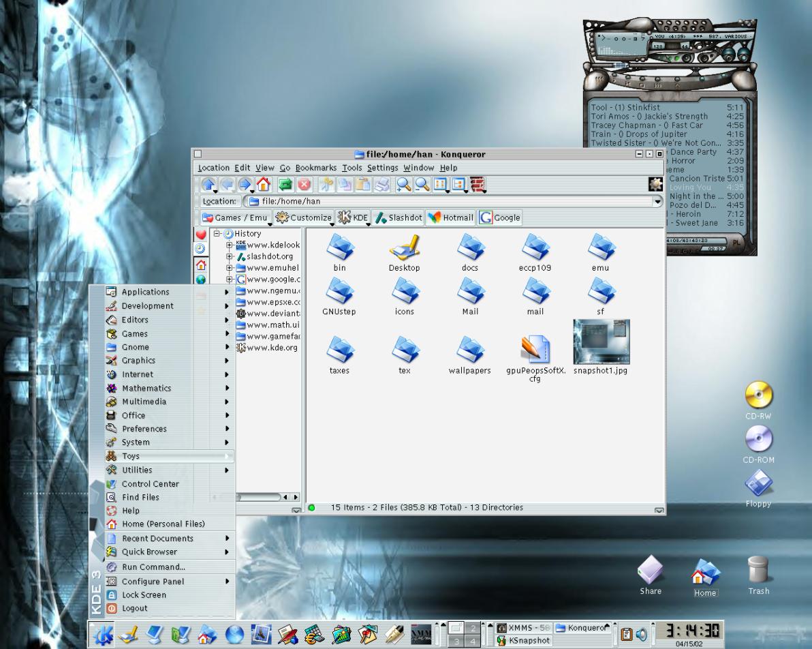This screenshot has height=649, width=812.
Task: Switch to KSnapshot task in taskbar
Action: tap(524, 641)
